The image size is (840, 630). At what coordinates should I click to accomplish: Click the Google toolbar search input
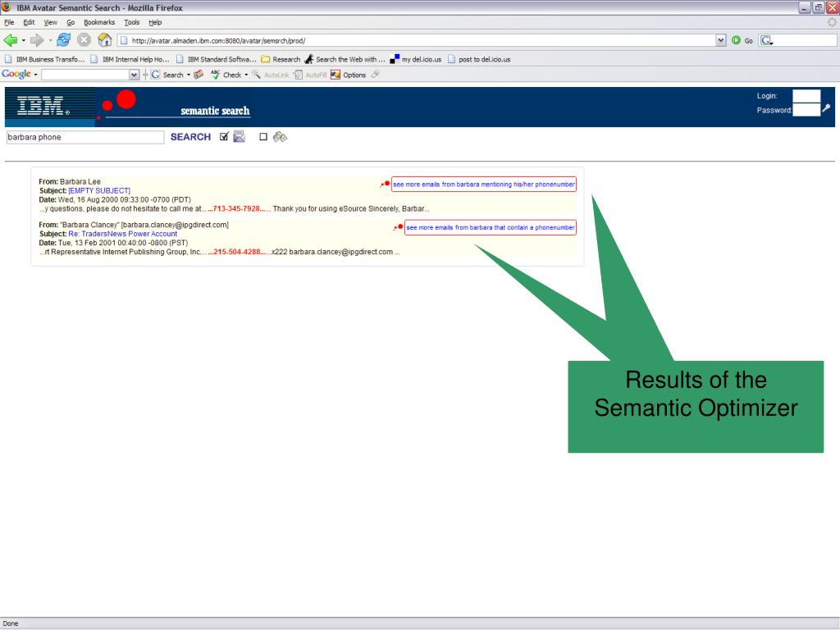coord(85,75)
